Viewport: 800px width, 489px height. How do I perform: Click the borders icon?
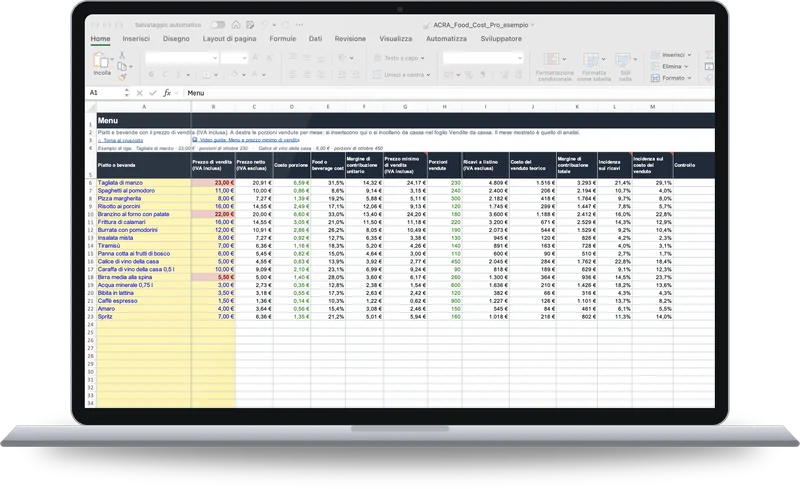(x=206, y=75)
